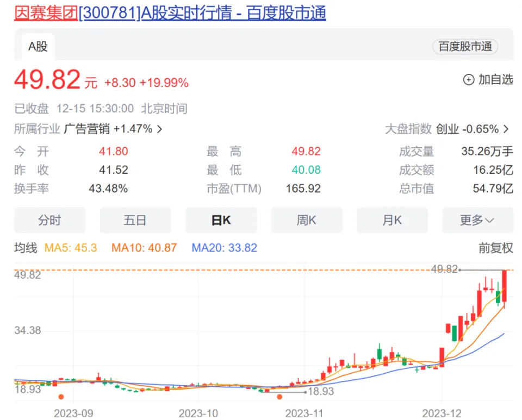Toggle the MA10 moving average line
This screenshot has height=420, width=522.
click(x=144, y=248)
